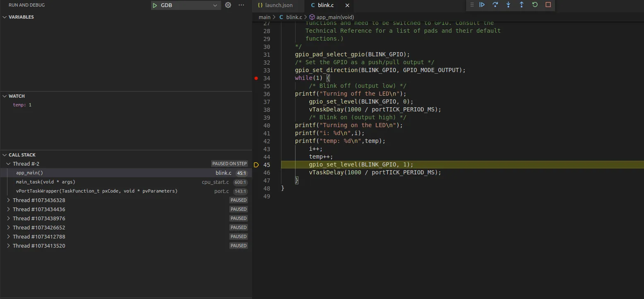Click Continue in the debug toolbar

[x=482, y=5]
